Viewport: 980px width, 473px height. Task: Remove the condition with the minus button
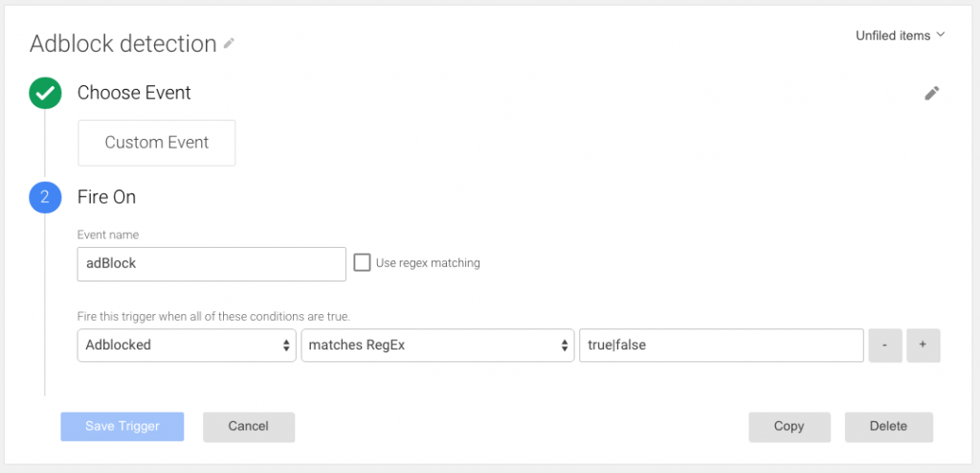(885, 345)
